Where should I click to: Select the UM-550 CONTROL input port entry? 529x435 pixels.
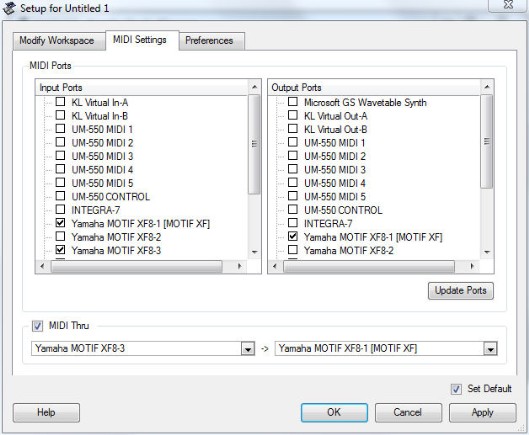110,196
